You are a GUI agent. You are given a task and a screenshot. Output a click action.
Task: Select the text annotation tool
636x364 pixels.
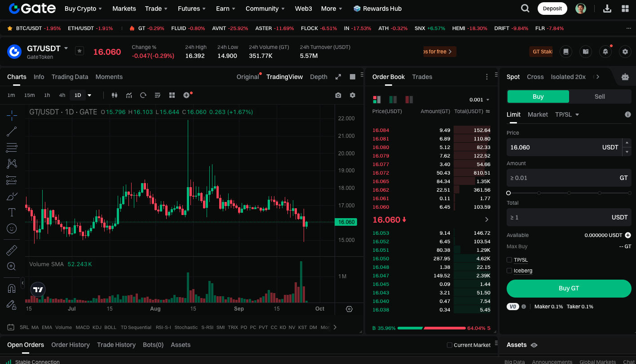[x=12, y=212]
